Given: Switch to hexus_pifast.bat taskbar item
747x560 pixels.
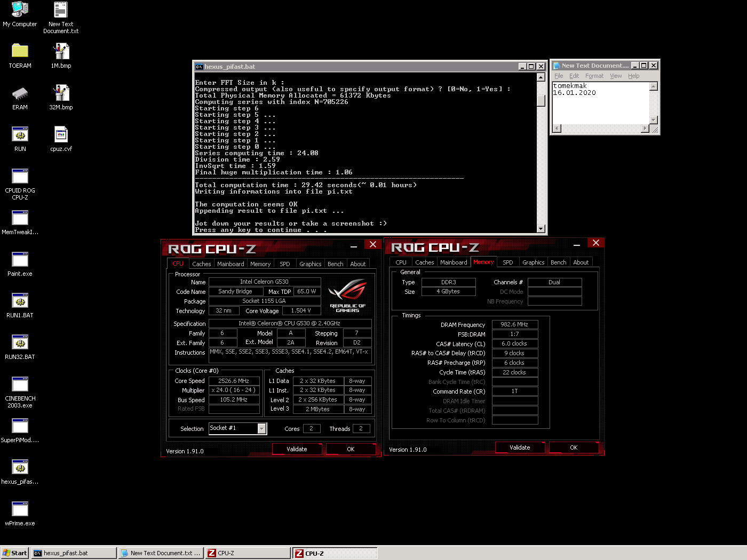Looking at the screenshot, I should (74, 553).
